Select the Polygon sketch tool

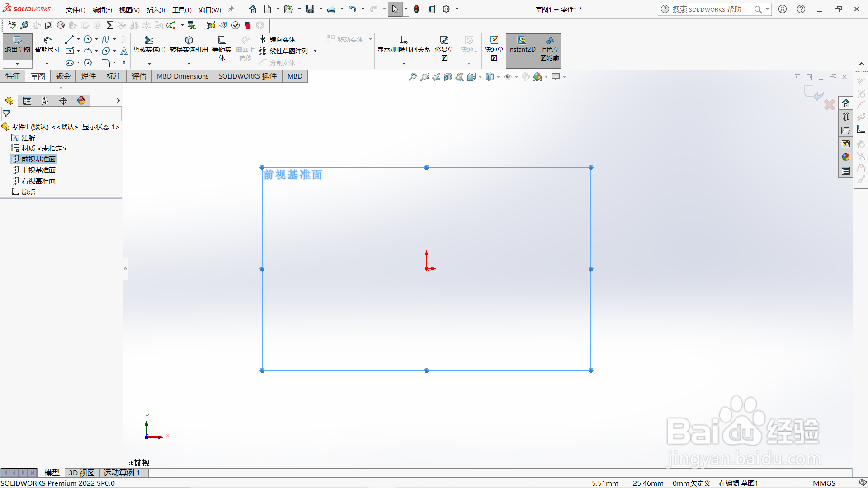point(88,63)
